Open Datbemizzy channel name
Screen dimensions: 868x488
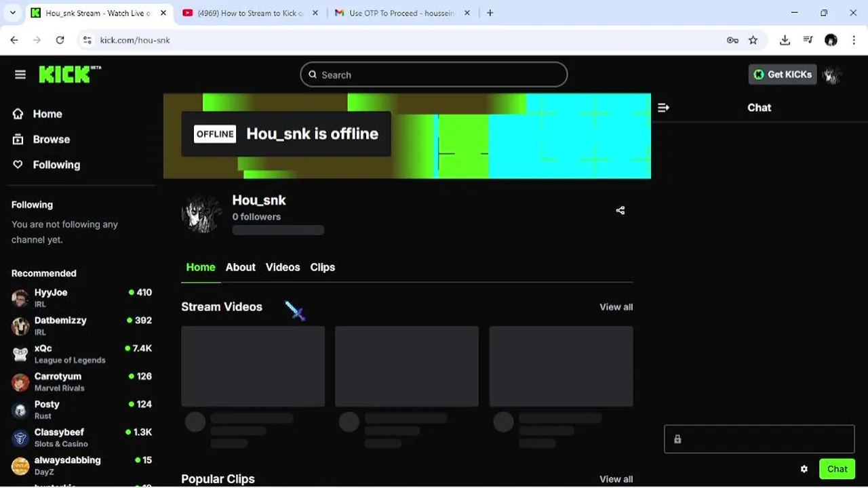tap(60, 320)
